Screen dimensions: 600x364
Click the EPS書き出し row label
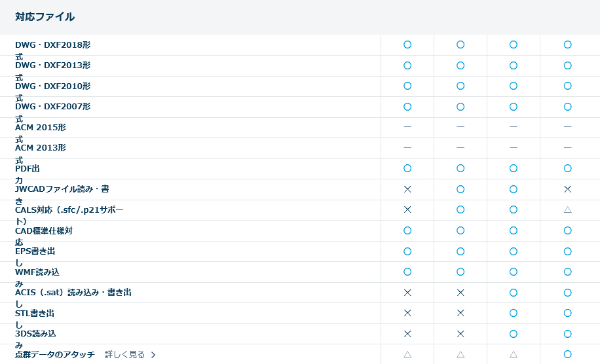35,251
